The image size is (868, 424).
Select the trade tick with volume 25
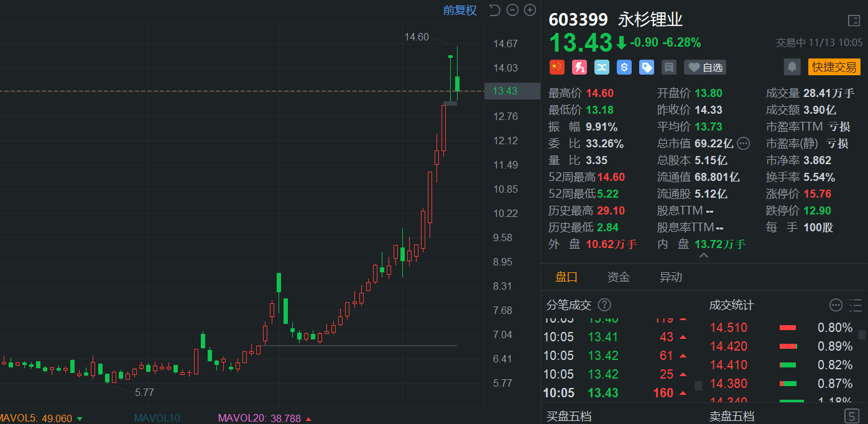click(x=616, y=374)
